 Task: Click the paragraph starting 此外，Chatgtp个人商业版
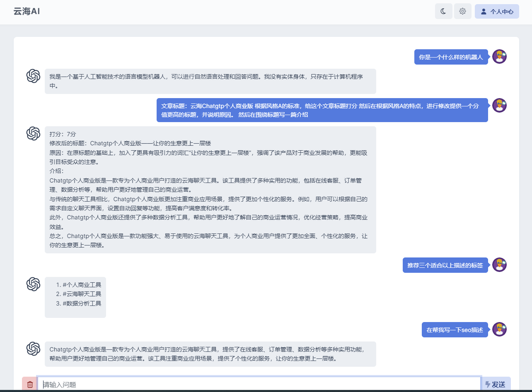[x=208, y=222]
